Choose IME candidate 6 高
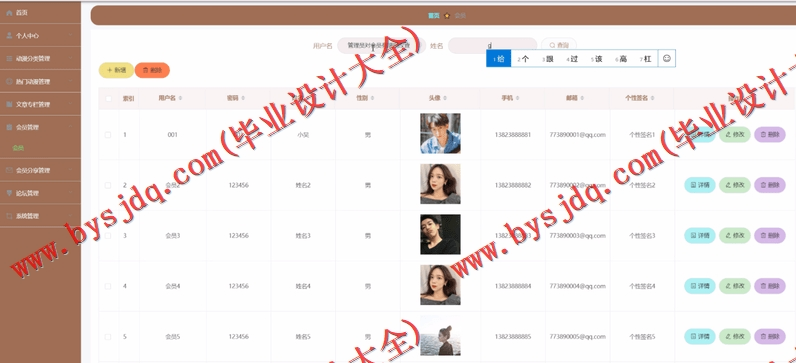This screenshot has height=363, width=796. pos(621,59)
